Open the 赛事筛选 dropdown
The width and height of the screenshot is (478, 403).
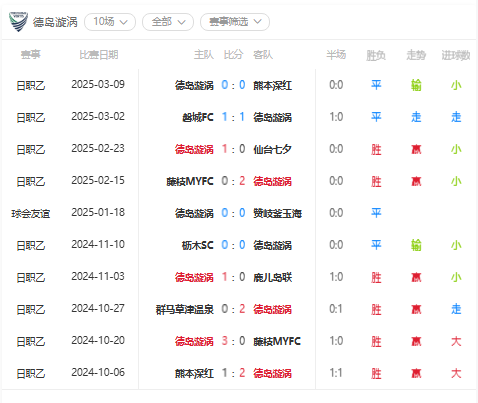pyautogui.click(x=235, y=22)
